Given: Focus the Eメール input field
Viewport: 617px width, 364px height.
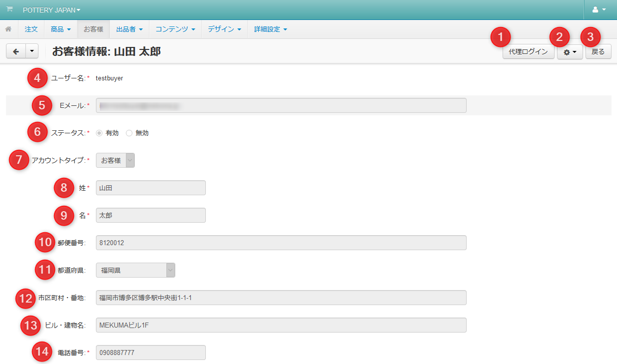Looking at the screenshot, I should coord(281,105).
